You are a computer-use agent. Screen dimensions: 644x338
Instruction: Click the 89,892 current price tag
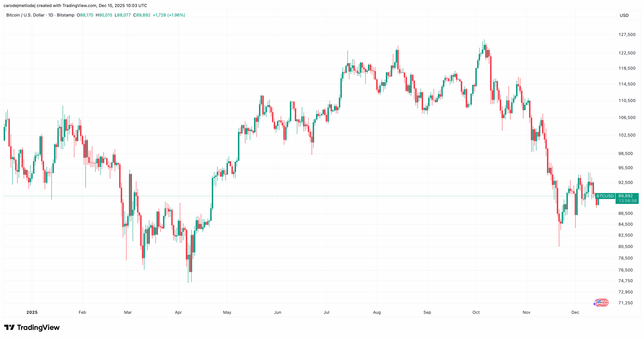[625, 196]
